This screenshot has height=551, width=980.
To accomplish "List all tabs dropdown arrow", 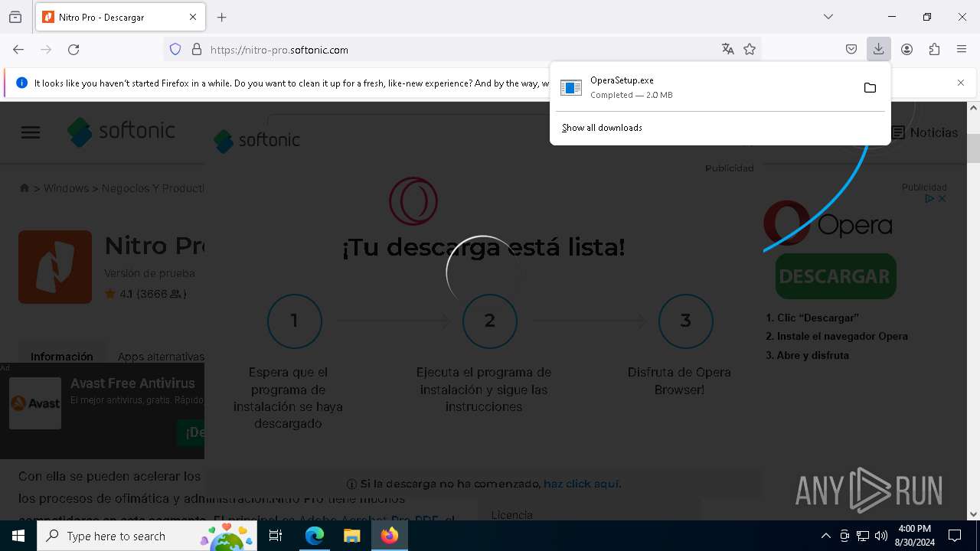I will coord(828,17).
